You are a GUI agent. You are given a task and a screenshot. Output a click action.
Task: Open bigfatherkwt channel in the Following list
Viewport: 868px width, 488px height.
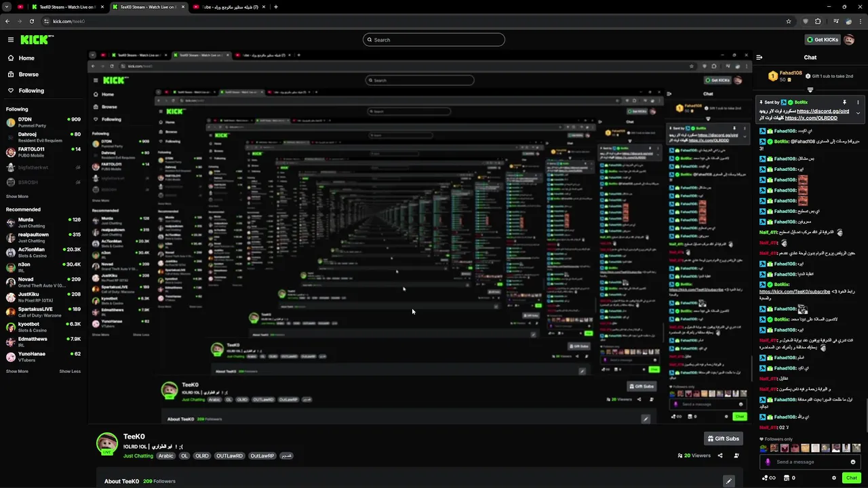[43, 167]
